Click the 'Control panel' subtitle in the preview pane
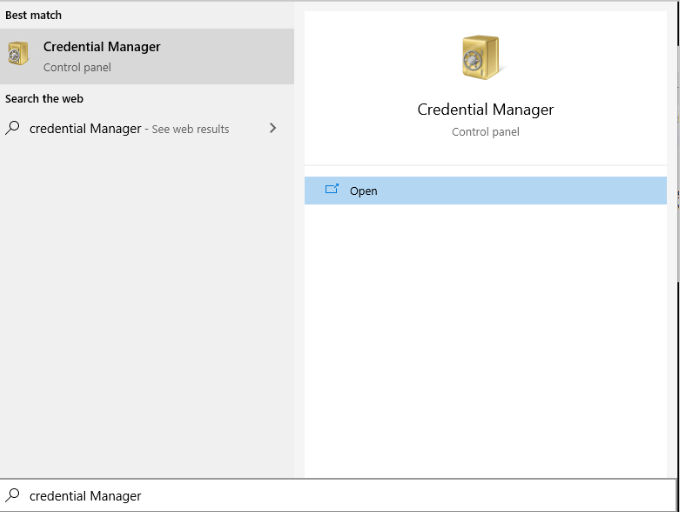680x512 pixels. click(485, 132)
